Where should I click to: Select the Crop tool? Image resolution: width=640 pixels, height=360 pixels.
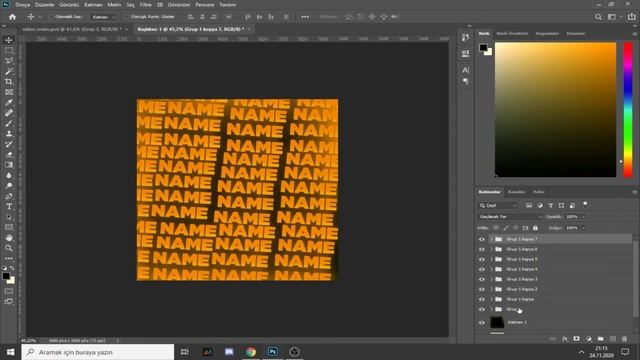click(x=9, y=82)
